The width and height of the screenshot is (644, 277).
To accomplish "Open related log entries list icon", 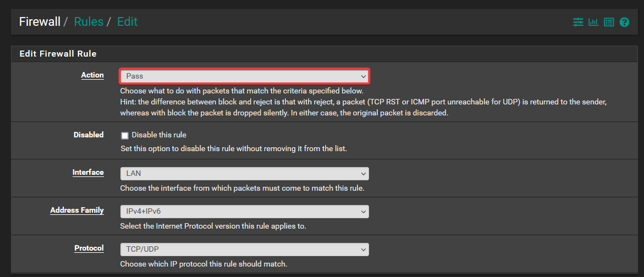I will (609, 23).
